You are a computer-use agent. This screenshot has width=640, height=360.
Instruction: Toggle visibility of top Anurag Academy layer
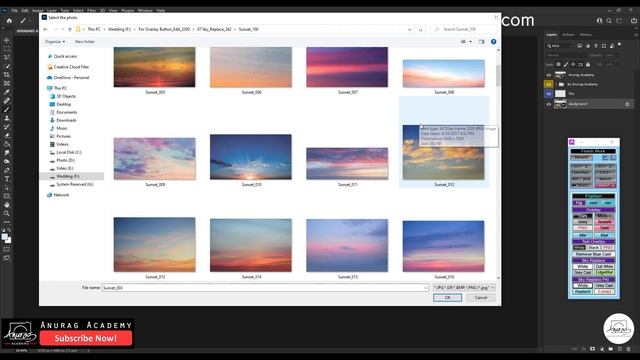(x=549, y=75)
